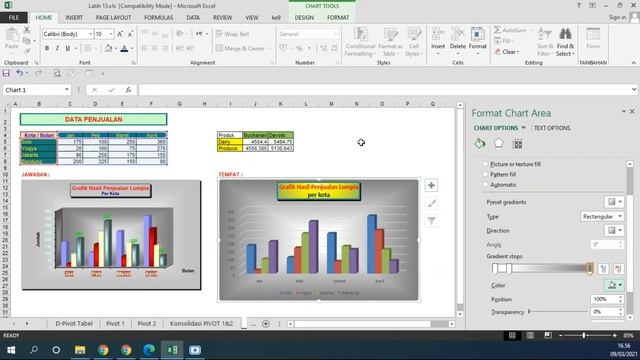Click the Fill Color bucket icon
The image size is (640, 360).
pos(108,48)
